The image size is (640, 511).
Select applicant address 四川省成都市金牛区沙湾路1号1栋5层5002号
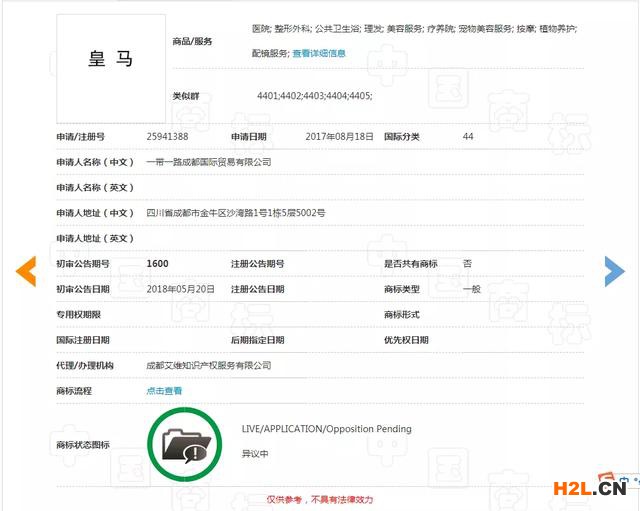[x=236, y=213]
